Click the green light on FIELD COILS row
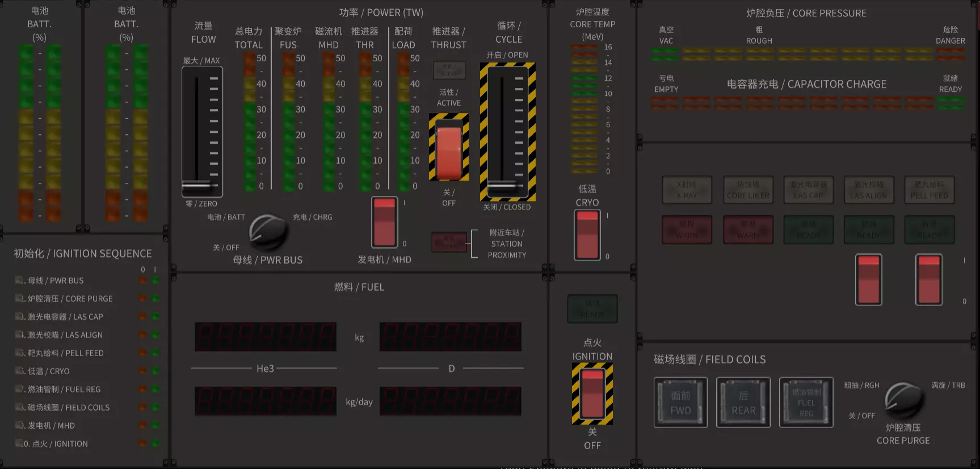 pos(155,408)
